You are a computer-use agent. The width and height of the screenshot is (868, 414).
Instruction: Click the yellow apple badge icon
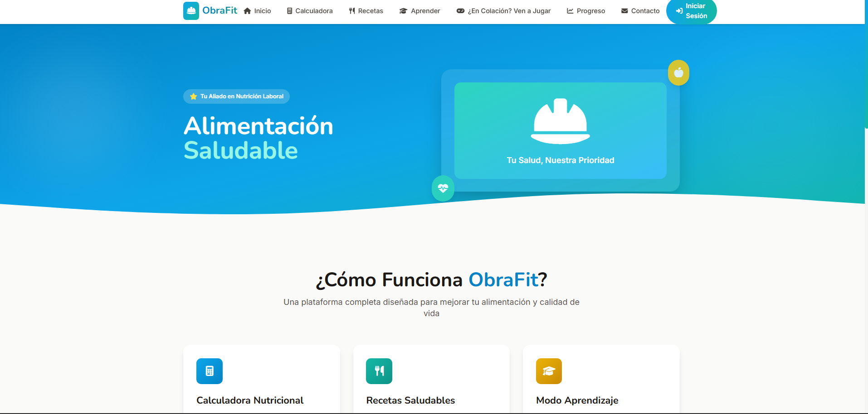pyautogui.click(x=678, y=72)
